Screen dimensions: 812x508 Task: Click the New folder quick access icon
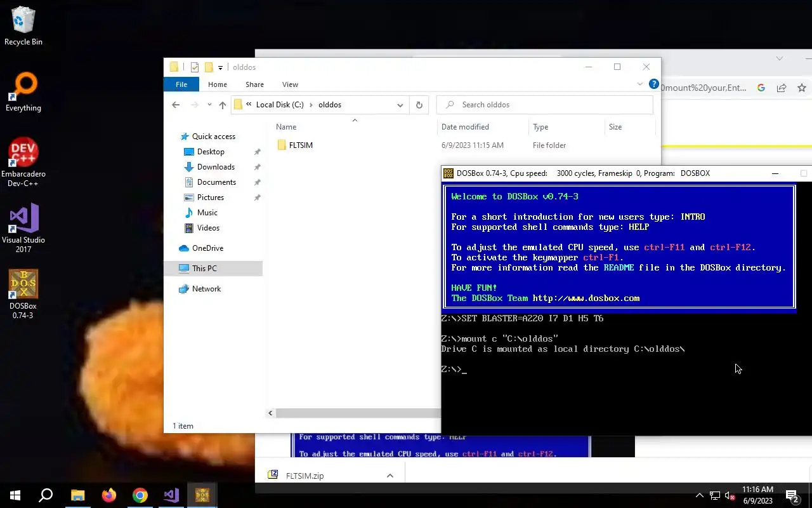click(x=209, y=67)
